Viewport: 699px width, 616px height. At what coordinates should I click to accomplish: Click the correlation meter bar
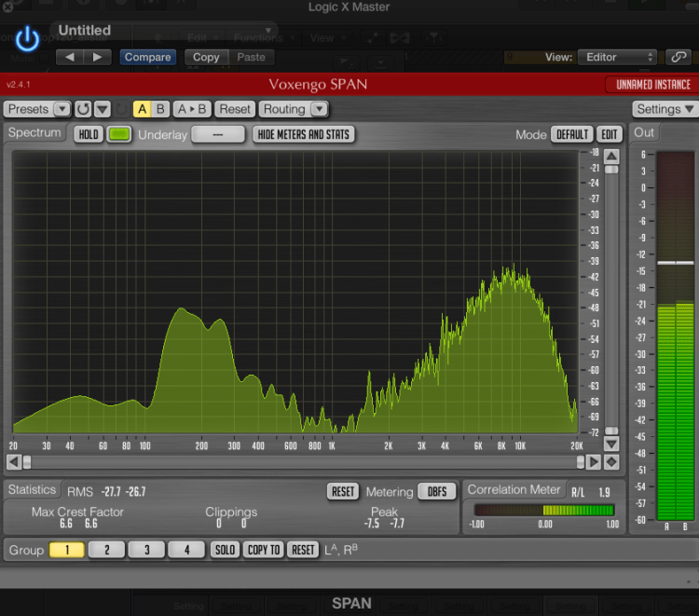pos(544,510)
